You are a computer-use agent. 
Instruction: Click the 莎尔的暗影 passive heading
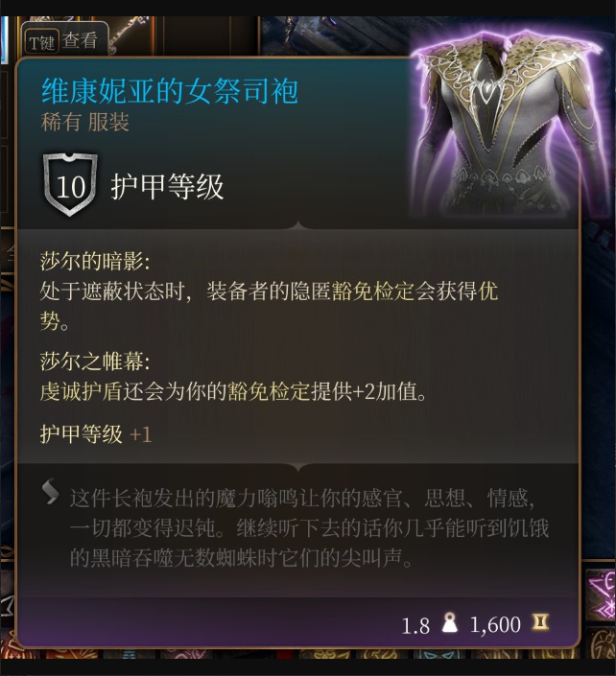pos(95,261)
